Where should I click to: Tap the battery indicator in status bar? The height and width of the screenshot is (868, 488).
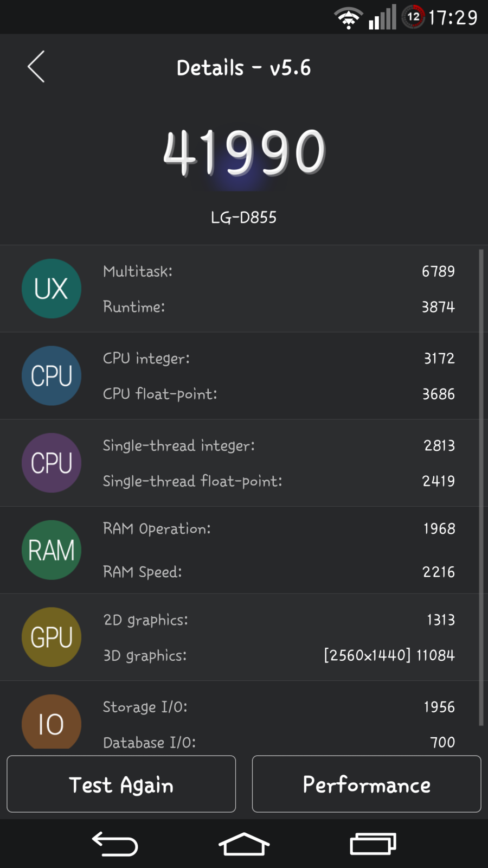tap(413, 17)
